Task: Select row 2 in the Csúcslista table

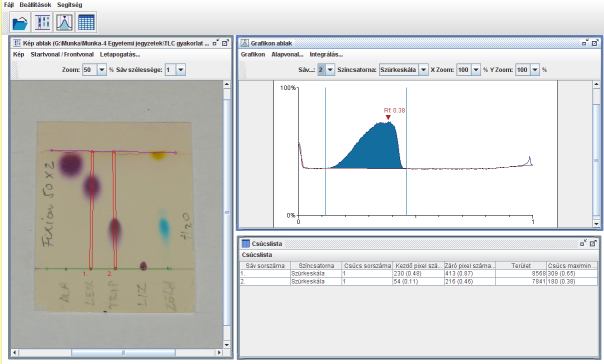Action: [x=418, y=282]
